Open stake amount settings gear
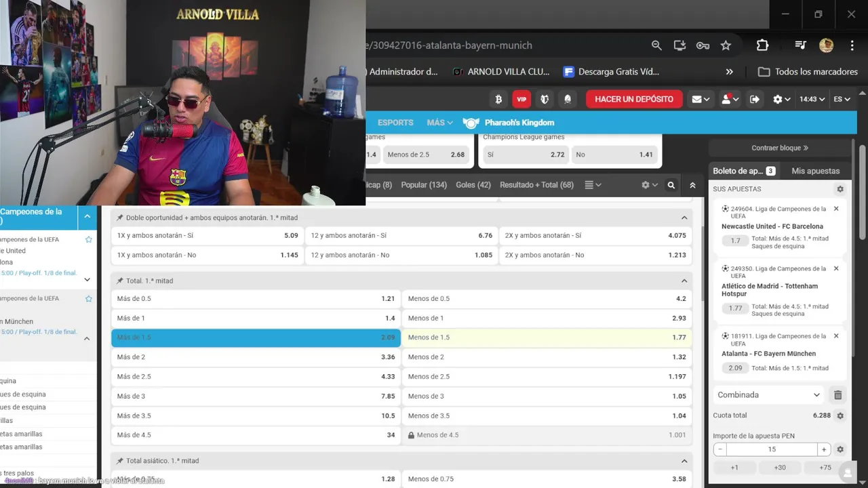 pyautogui.click(x=840, y=449)
